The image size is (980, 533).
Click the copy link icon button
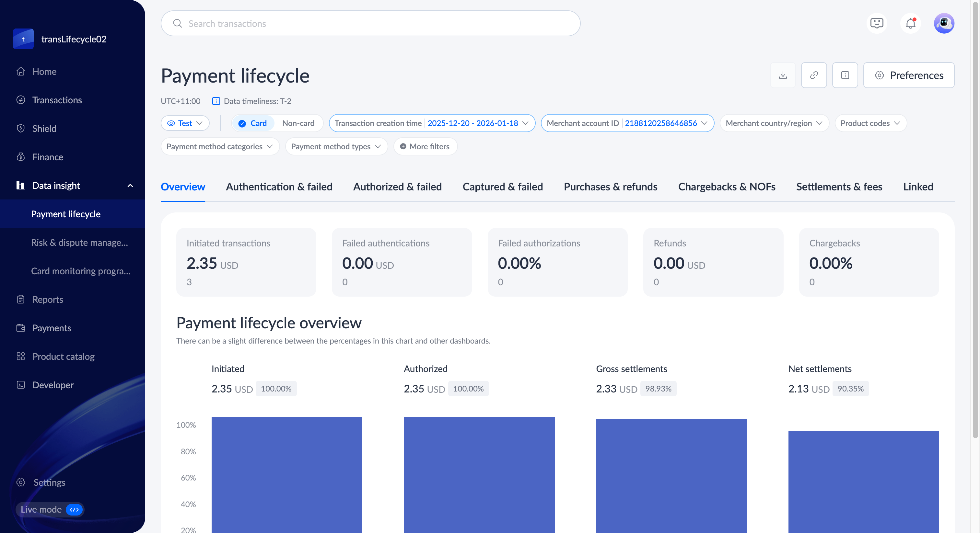point(814,75)
